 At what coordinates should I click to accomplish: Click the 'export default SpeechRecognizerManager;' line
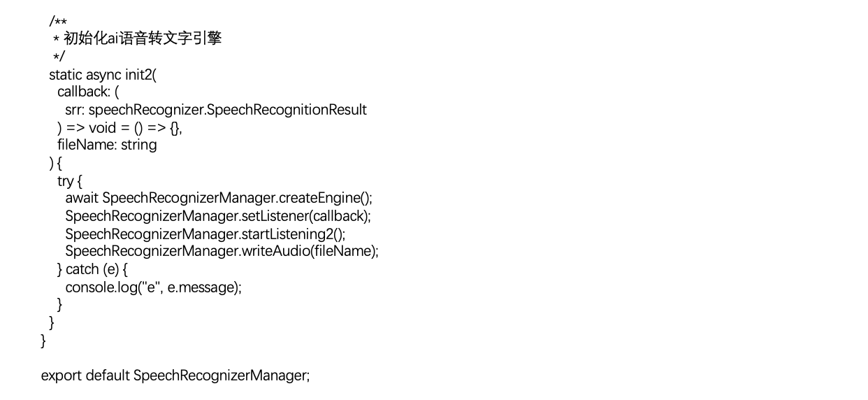pos(175,376)
